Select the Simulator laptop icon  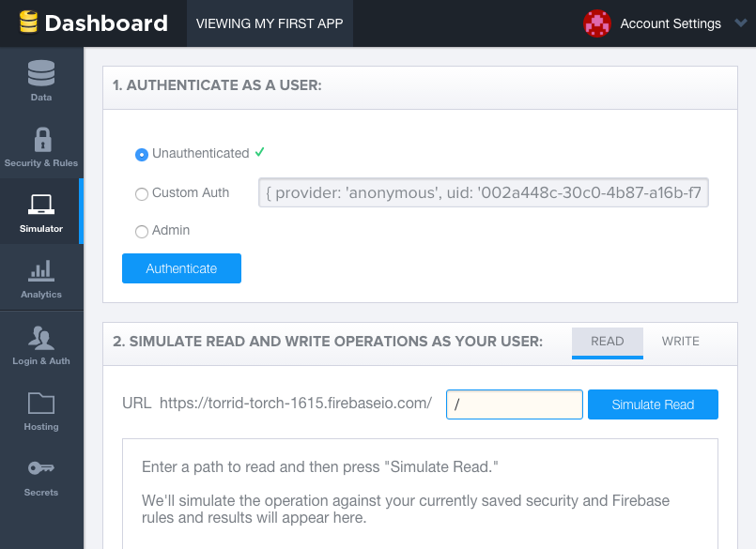41,205
